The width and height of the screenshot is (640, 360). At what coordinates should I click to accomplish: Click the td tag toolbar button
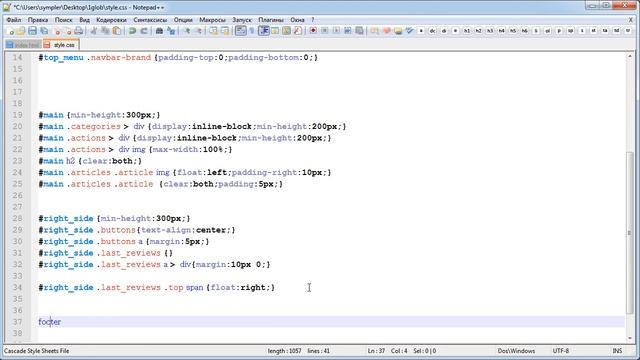coord(617,31)
